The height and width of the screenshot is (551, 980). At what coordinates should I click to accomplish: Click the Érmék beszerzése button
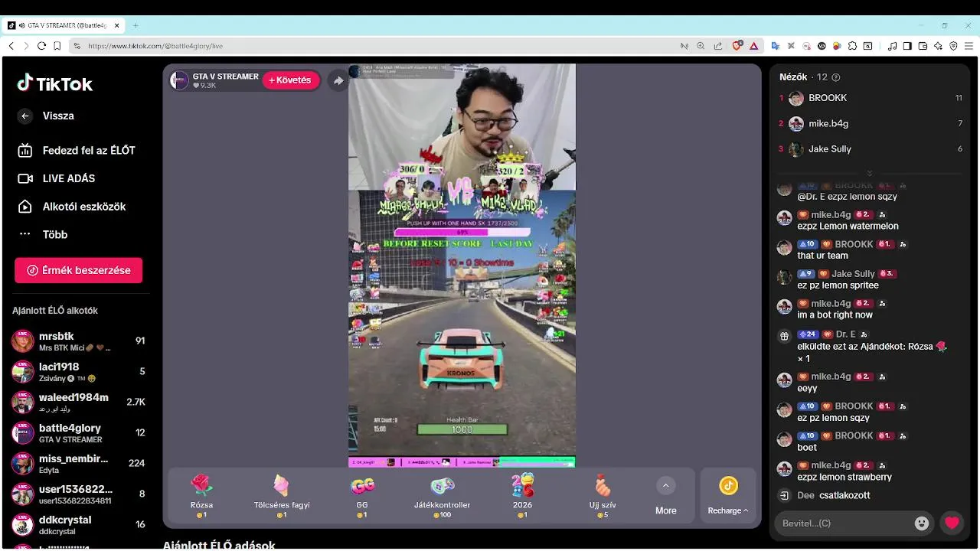click(x=78, y=270)
